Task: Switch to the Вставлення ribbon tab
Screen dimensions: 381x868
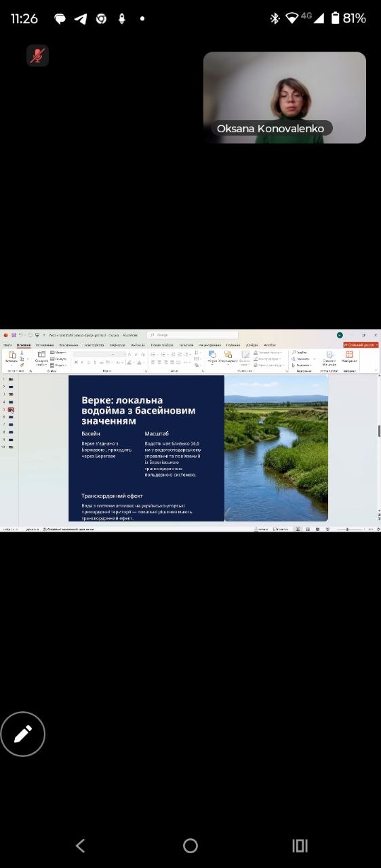Action: point(45,344)
